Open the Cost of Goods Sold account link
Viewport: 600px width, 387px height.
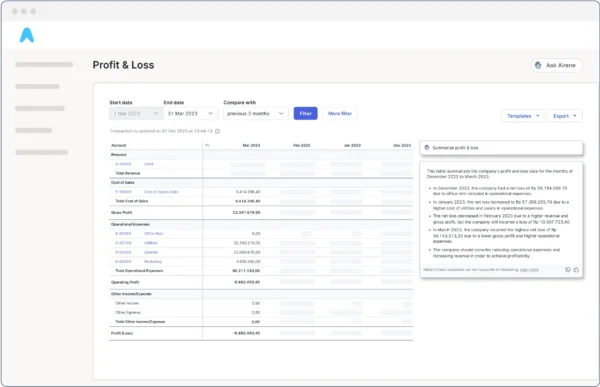pyautogui.click(x=161, y=192)
